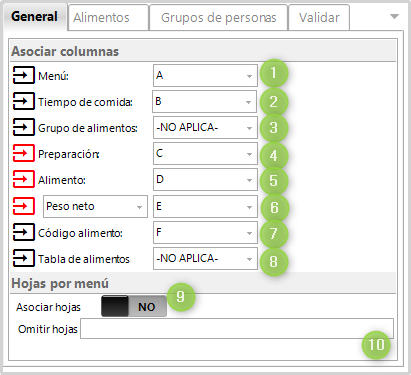Click the Omitir hojas text field
This screenshot has height=375, width=411.
pyautogui.click(x=237, y=329)
